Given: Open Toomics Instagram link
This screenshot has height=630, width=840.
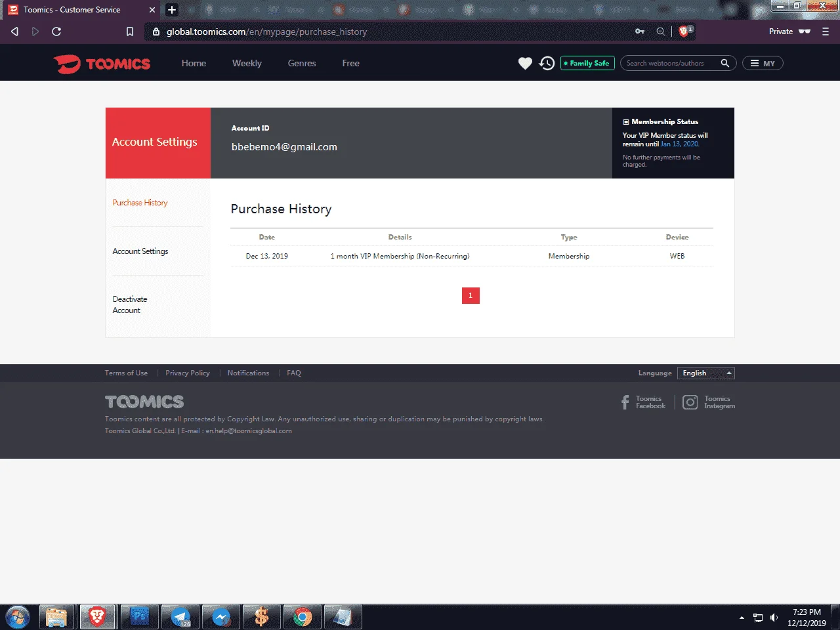Looking at the screenshot, I should (x=709, y=402).
